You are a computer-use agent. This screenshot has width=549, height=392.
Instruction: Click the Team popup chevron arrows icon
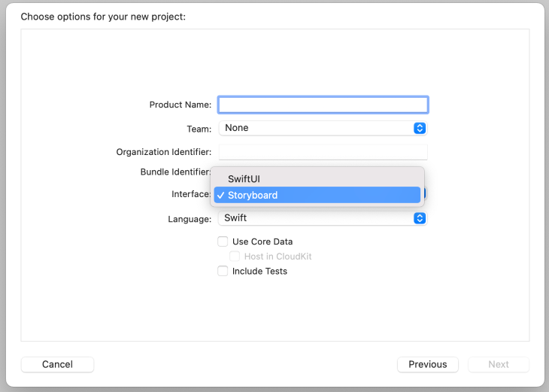click(420, 128)
